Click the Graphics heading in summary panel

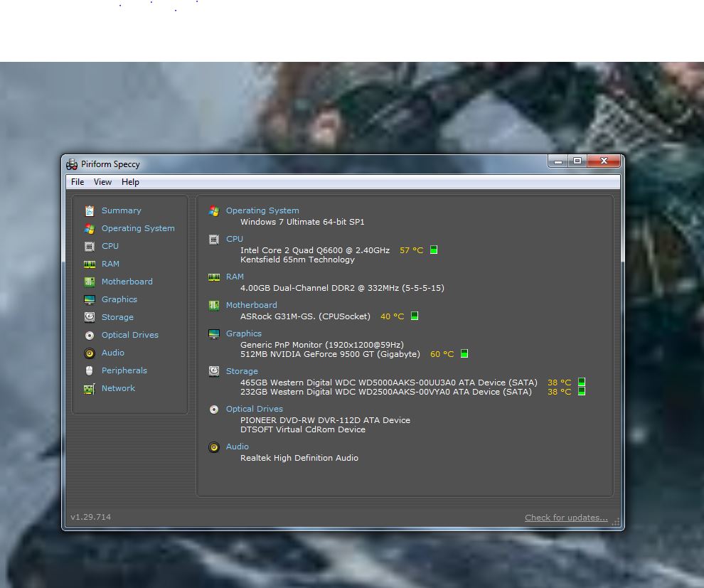[244, 333]
